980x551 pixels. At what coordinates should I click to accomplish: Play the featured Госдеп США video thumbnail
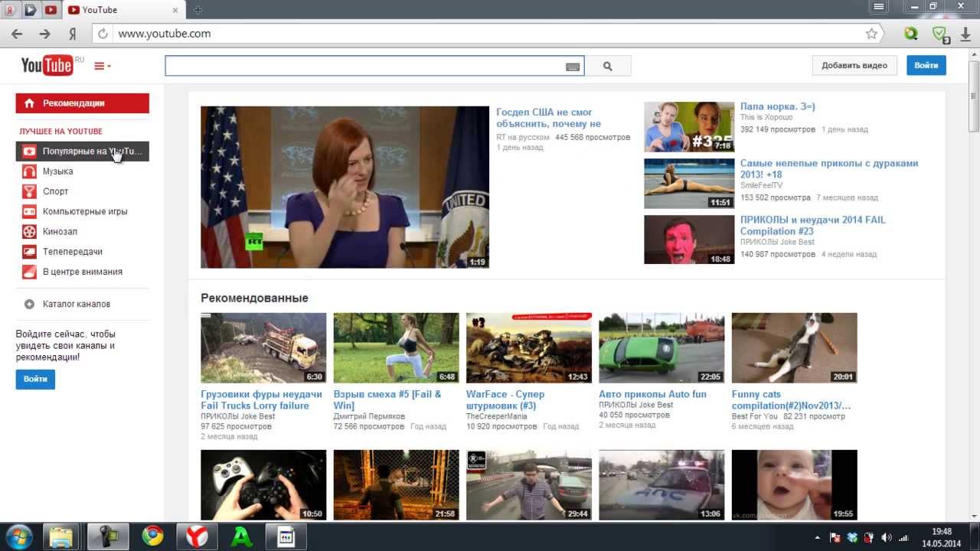click(345, 187)
